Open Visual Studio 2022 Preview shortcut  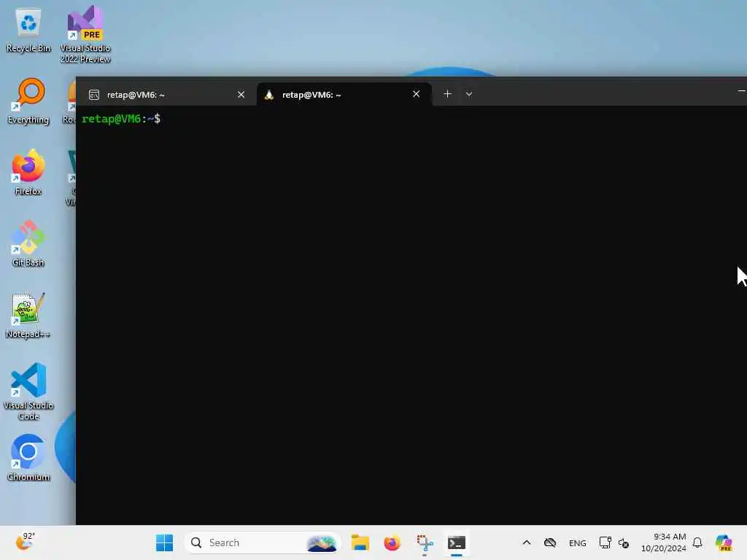click(85, 34)
